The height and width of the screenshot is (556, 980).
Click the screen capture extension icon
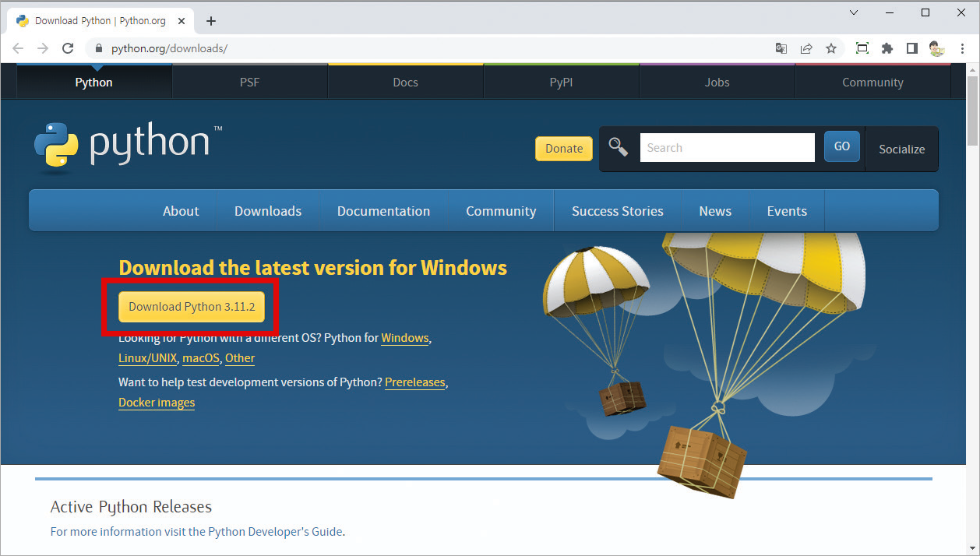coord(862,48)
